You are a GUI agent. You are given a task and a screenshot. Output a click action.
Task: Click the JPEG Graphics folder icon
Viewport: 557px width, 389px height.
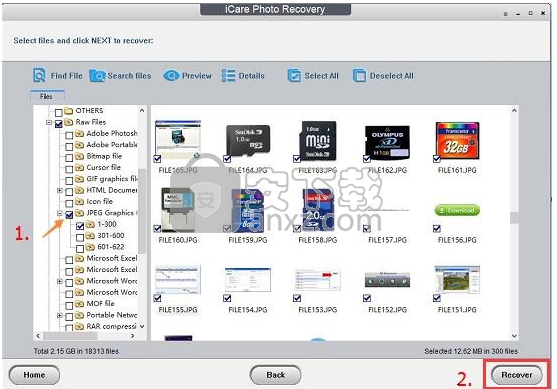[80, 213]
